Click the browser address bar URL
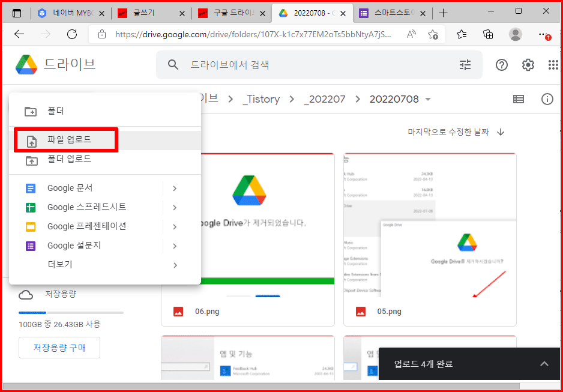Viewport: 563px width, 392px height. point(253,34)
